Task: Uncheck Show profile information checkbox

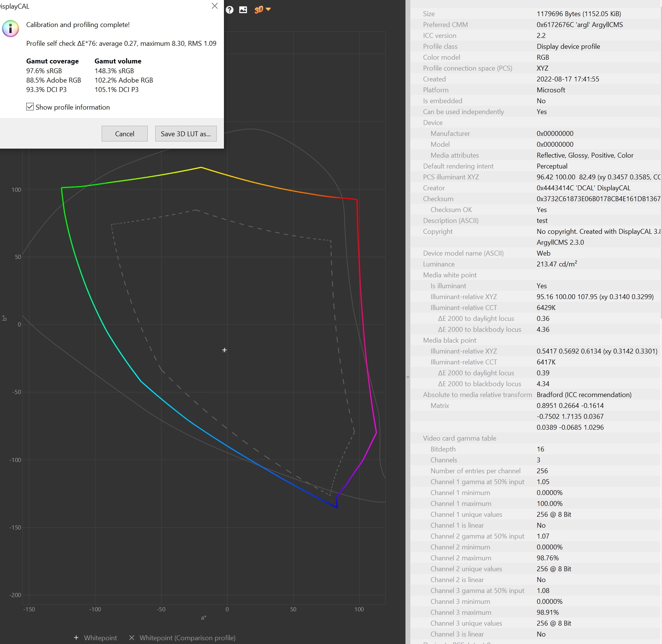Action: (x=30, y=107)
